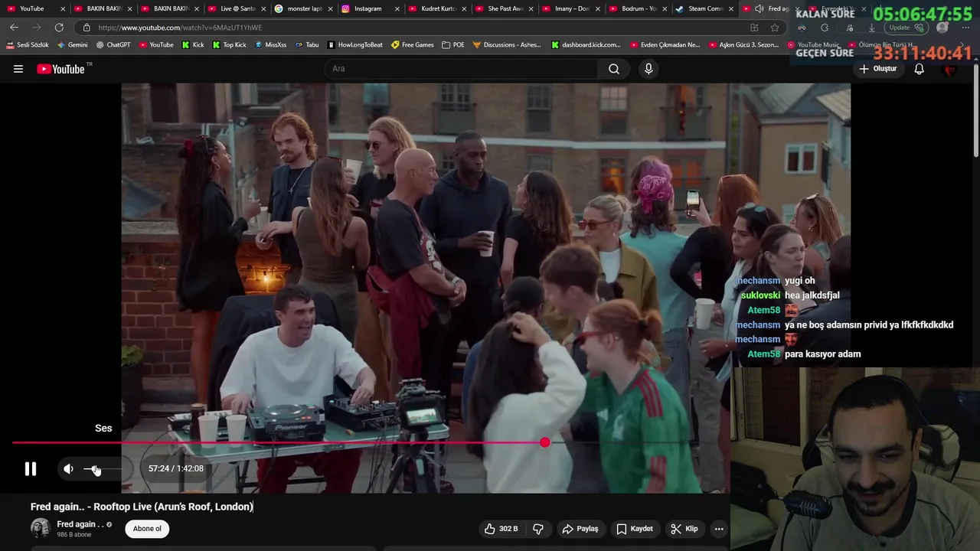
Task: Open the Top Kick bookmark
Action: coord(229,45)
